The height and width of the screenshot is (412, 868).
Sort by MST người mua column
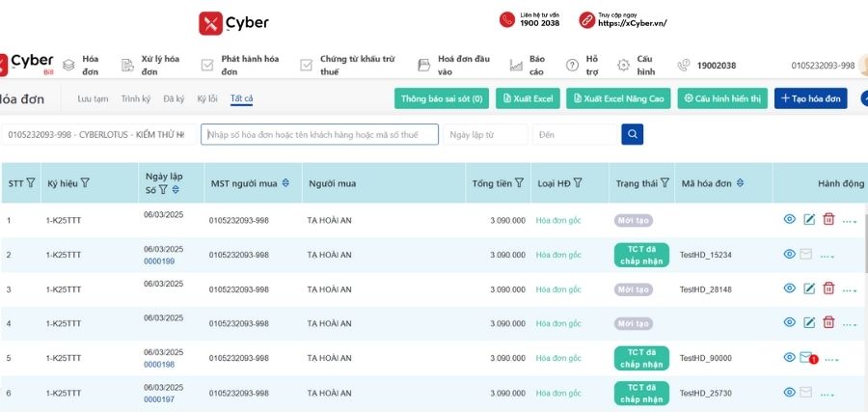pos(285,183)
